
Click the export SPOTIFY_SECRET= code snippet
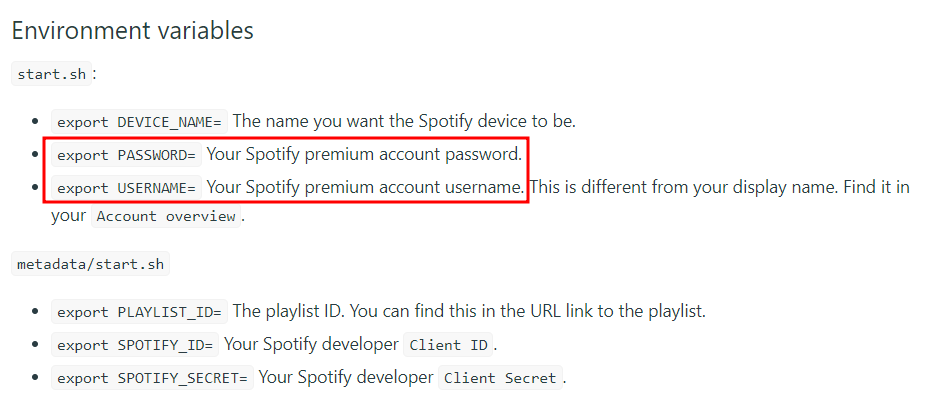point(153,378)
